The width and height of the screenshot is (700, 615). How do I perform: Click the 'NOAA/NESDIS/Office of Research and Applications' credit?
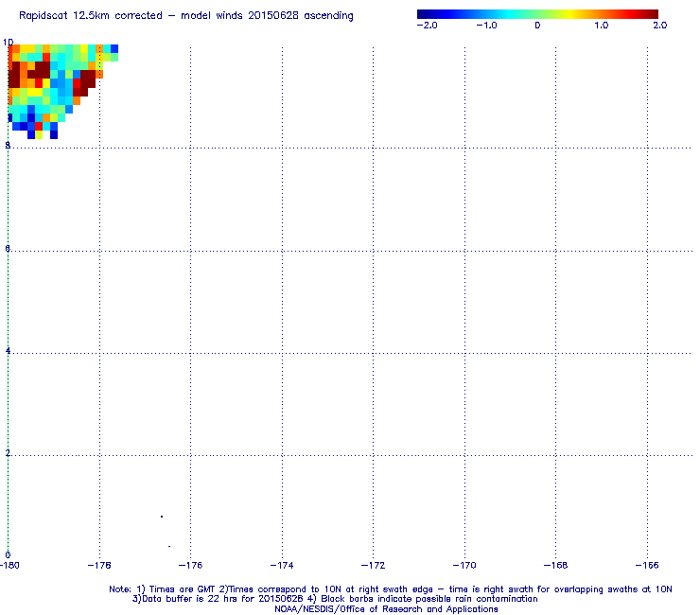[x=386, y=609]
